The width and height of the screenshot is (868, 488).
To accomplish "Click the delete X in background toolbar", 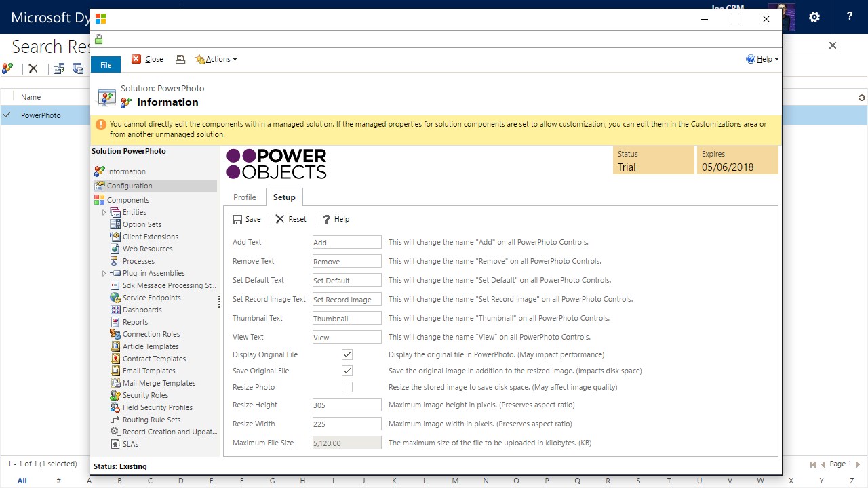I will pos(33,68).
